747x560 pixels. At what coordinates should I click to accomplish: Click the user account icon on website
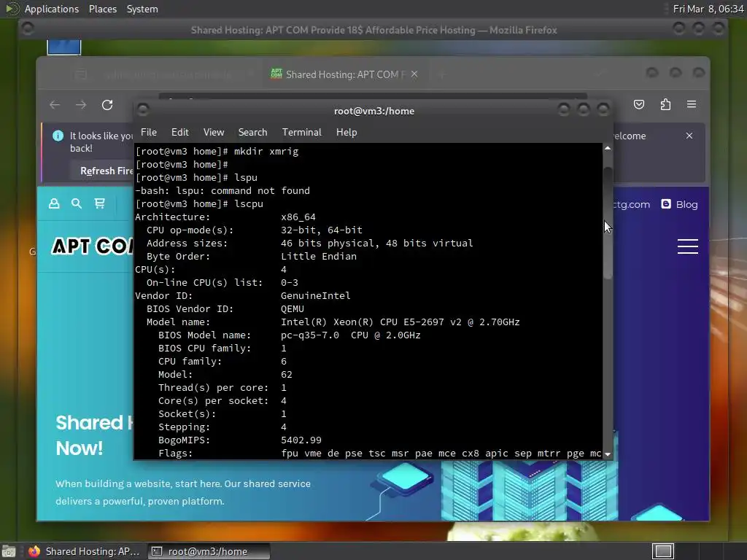pos(54,204)
